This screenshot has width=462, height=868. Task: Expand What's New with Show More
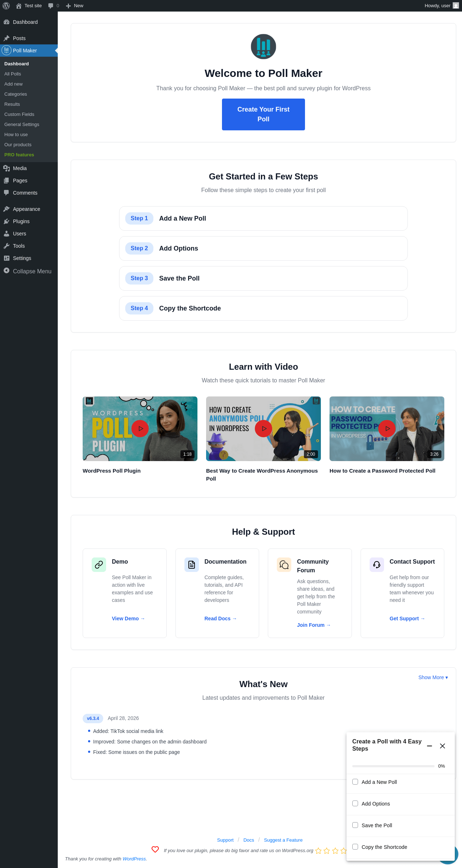pos(433,677)
